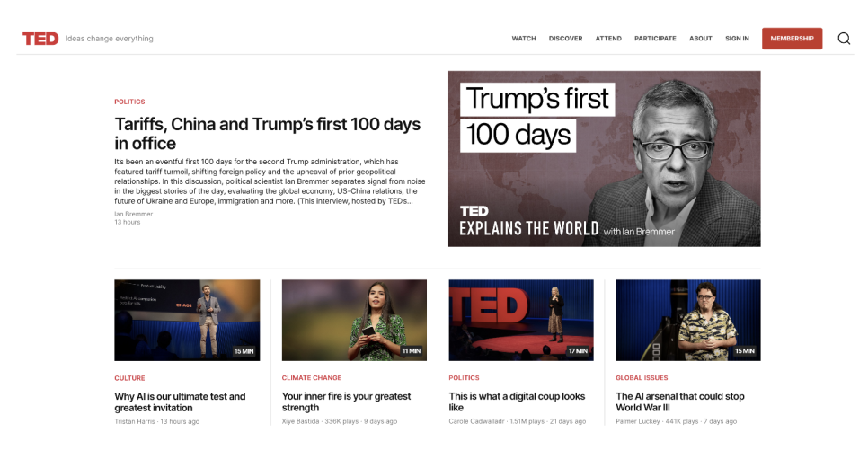
Task: Open the ATTEND menu
Action: point(608,39)
